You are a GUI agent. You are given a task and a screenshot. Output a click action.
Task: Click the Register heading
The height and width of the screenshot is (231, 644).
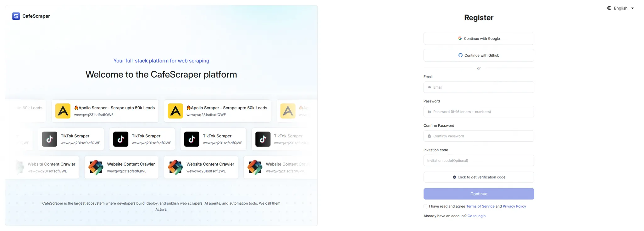tap(479, 18)
